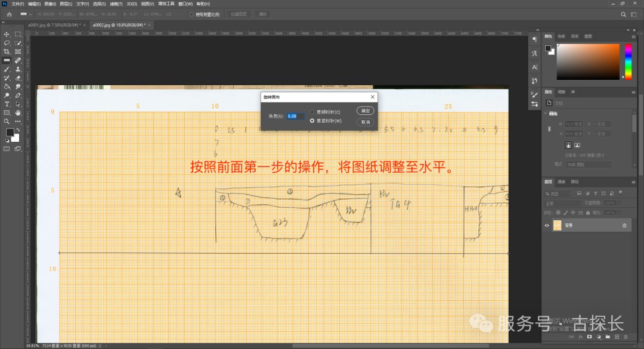Add layer mask icon in Layers panel

click(x=589, y=336)
